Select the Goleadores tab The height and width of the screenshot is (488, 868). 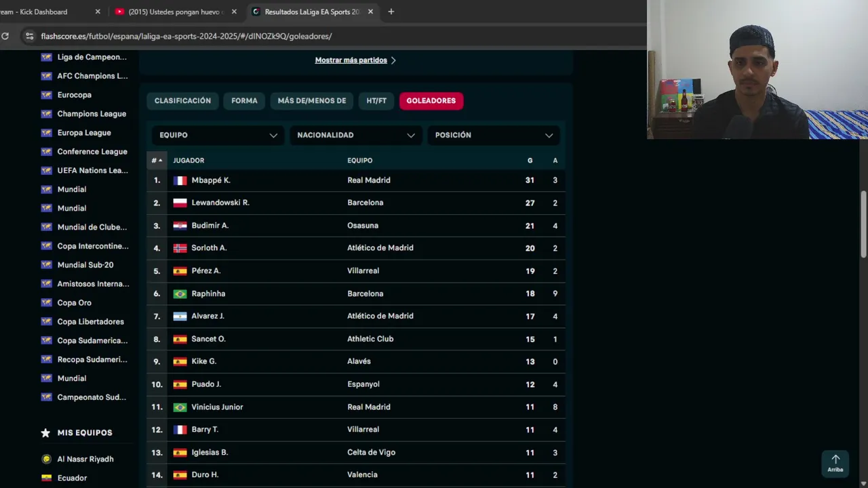[x=431, y=100]
